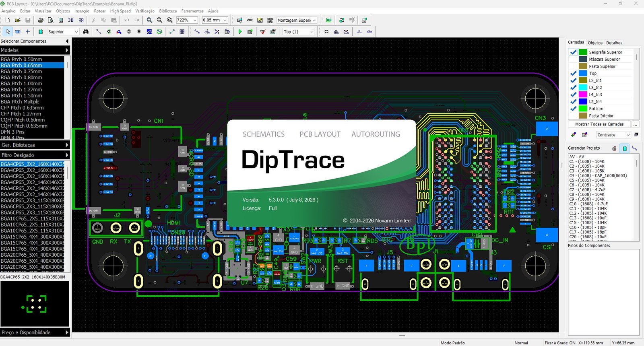This screenshot has width=644, height=346.
Task: Click the add layer plus icon
Action: coord(574,135)
